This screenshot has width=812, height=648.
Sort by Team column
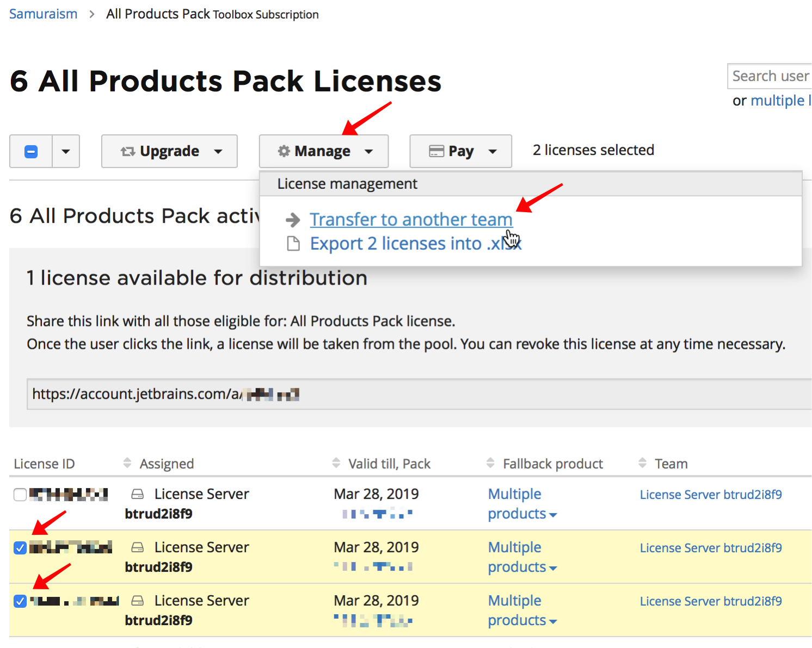[x=663, y=464]
